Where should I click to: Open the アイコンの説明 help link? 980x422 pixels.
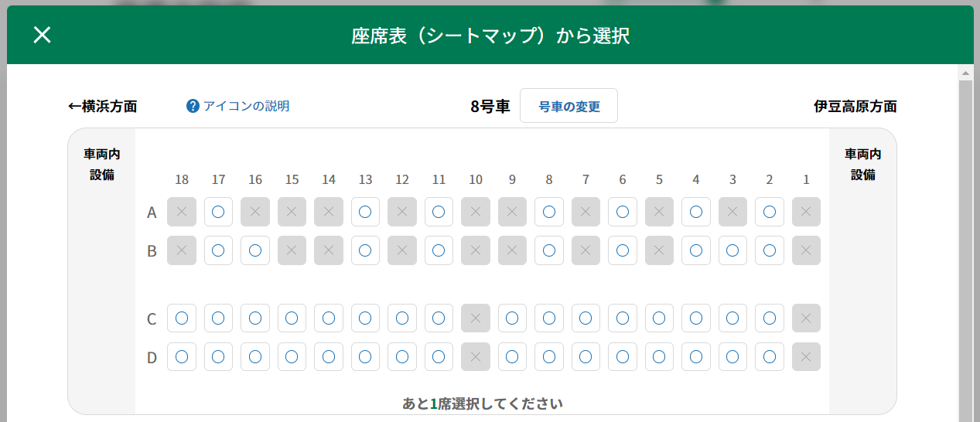click(246, 106)
